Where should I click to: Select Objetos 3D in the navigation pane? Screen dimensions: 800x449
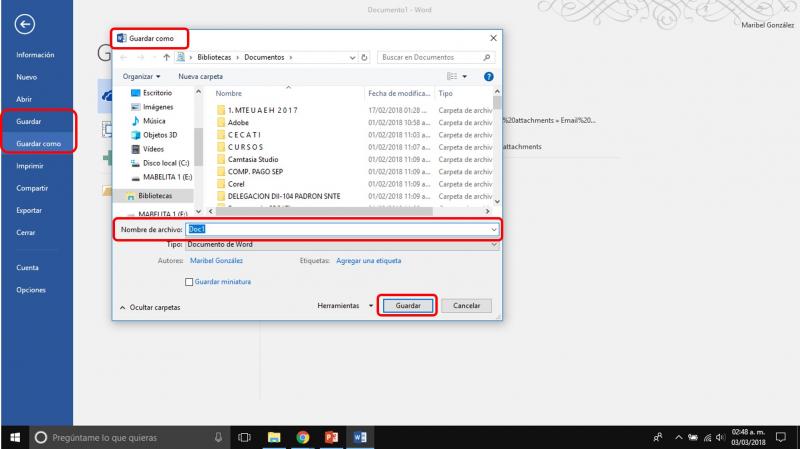tap(160, 135)
